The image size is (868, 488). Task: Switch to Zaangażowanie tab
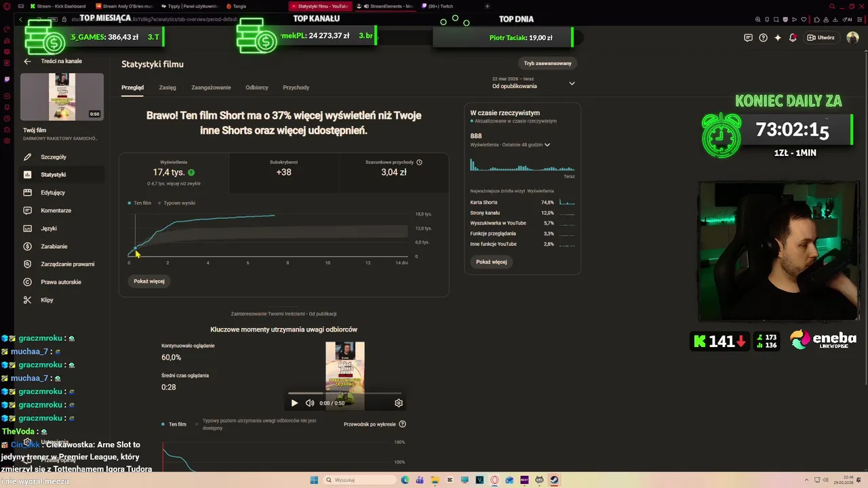(x=211, y=87)
